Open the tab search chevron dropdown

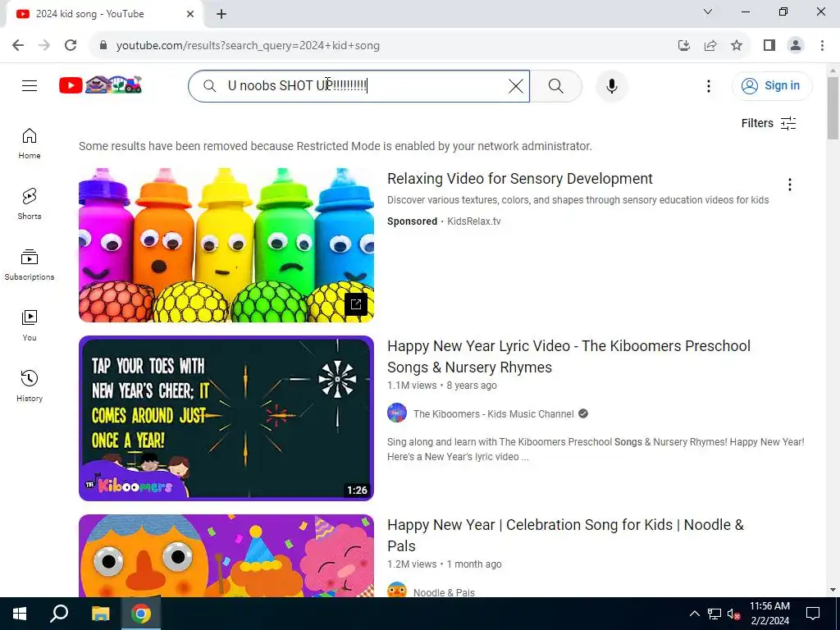(x=708, y=11)
